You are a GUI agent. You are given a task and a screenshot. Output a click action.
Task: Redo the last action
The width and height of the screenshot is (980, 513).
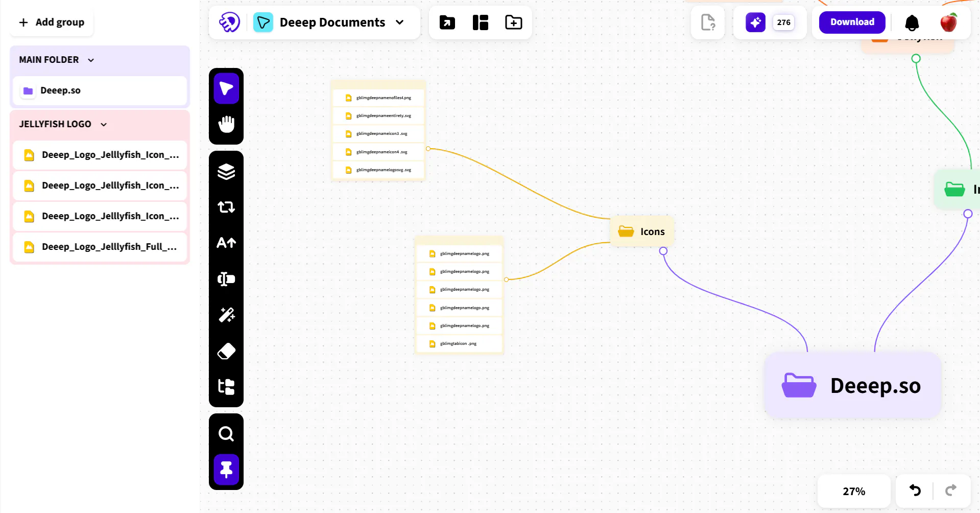tap(951, 491)
